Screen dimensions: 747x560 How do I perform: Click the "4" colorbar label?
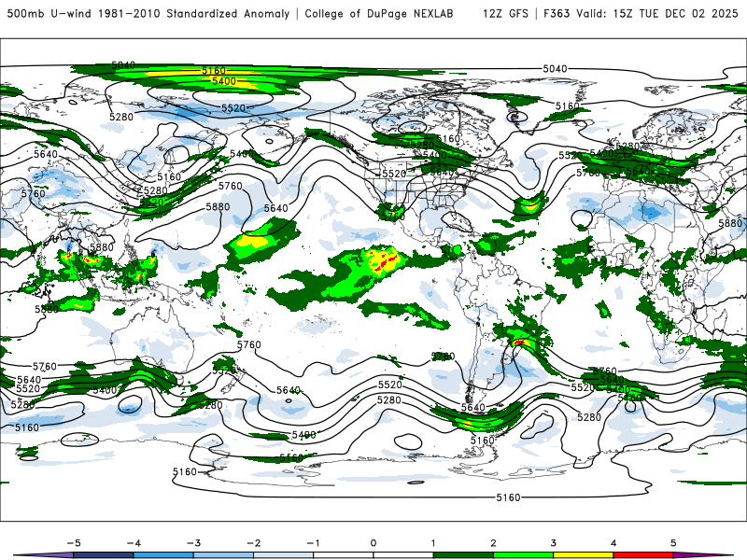click(613, 543)
